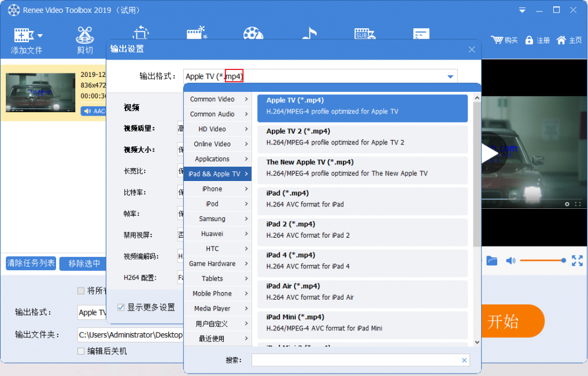The image size is (588, 376).
Task: Go to Home (主页) house icon
Action: 561,40
